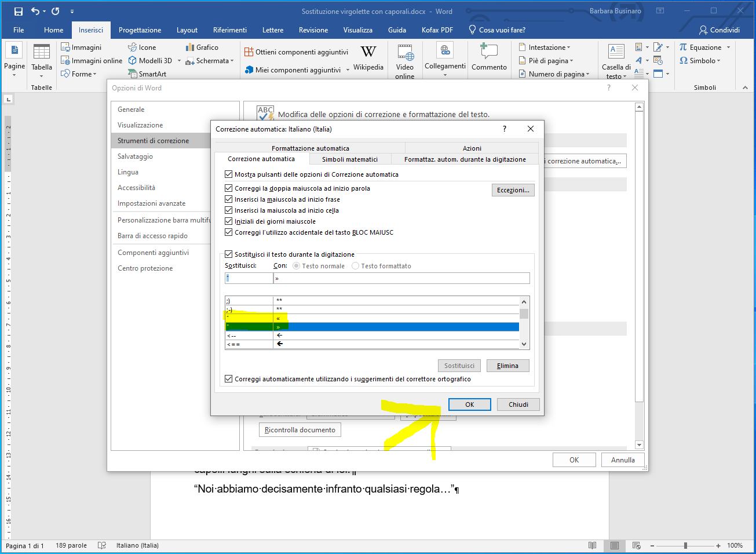756x554 pixels.
Task: Toggle Sostituisci il testo durante la digitazione
Action: [228, 254]
